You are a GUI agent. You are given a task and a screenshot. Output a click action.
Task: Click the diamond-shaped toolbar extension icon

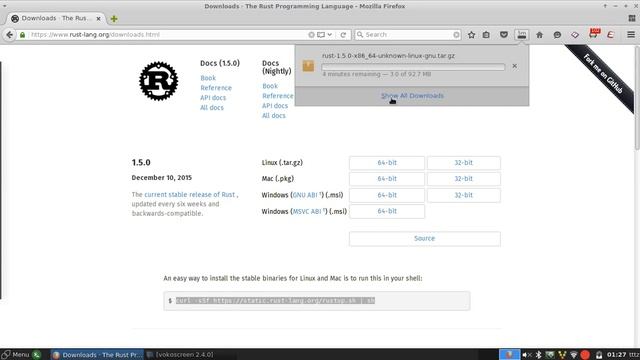[575, 35]
